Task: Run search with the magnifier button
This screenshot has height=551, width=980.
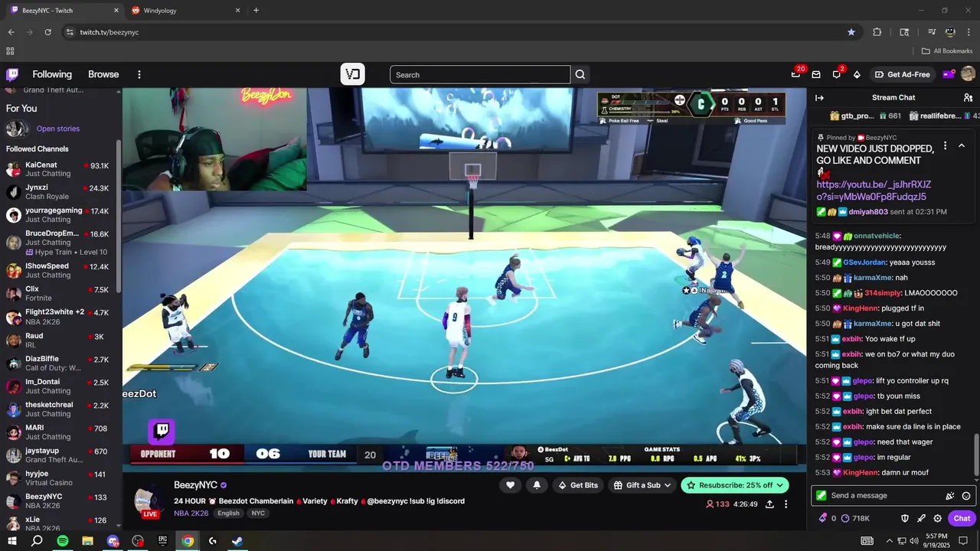Action: point(580,74)
